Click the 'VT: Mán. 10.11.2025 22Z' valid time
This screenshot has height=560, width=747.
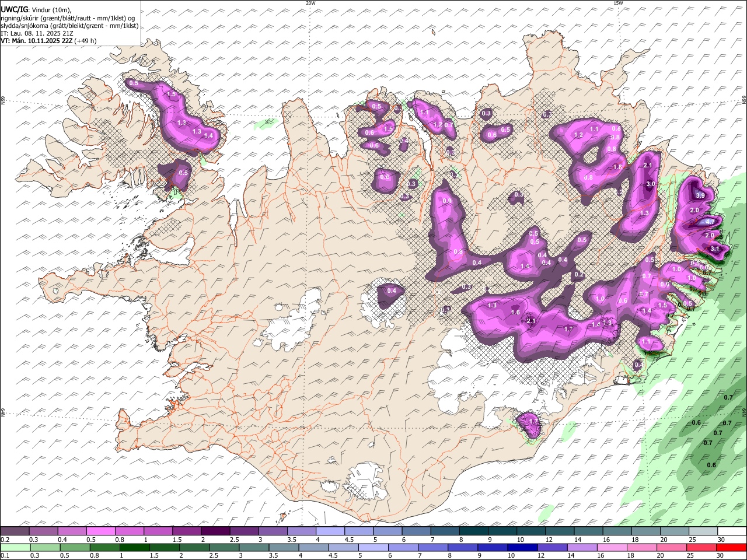tap(36, 41)
